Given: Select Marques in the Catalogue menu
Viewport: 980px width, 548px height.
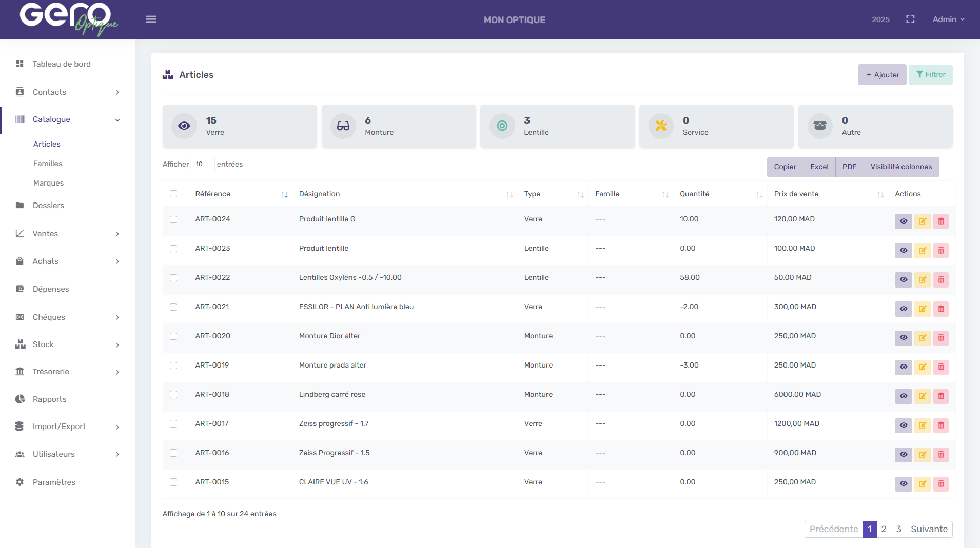Looking at the screenshot, I should tap(48, 183).
